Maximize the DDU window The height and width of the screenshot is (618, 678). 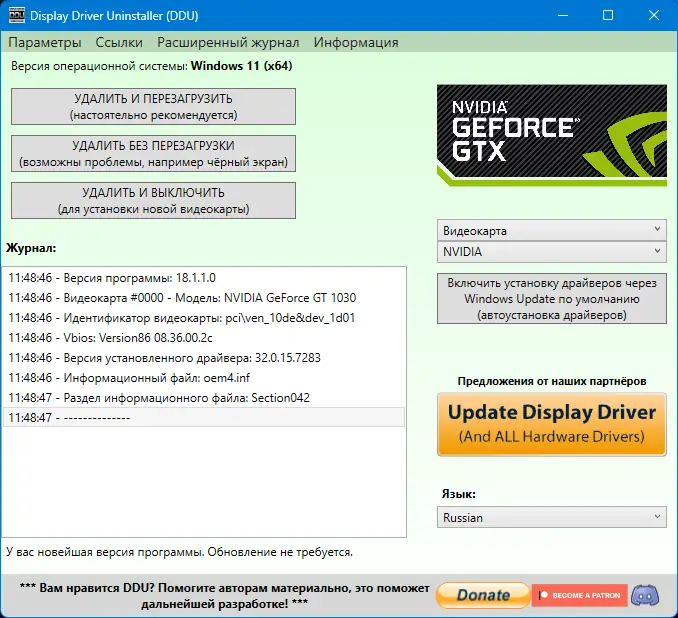pyautogui.click(x=608, y=15)
